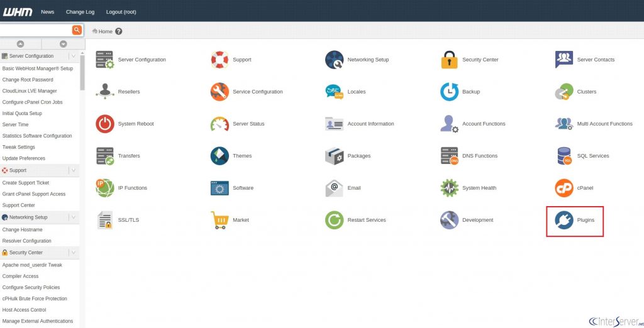Open the DNS Functions icon
Image resolution: width=644 pixels, height=328 pixels.
pos(449,156)
